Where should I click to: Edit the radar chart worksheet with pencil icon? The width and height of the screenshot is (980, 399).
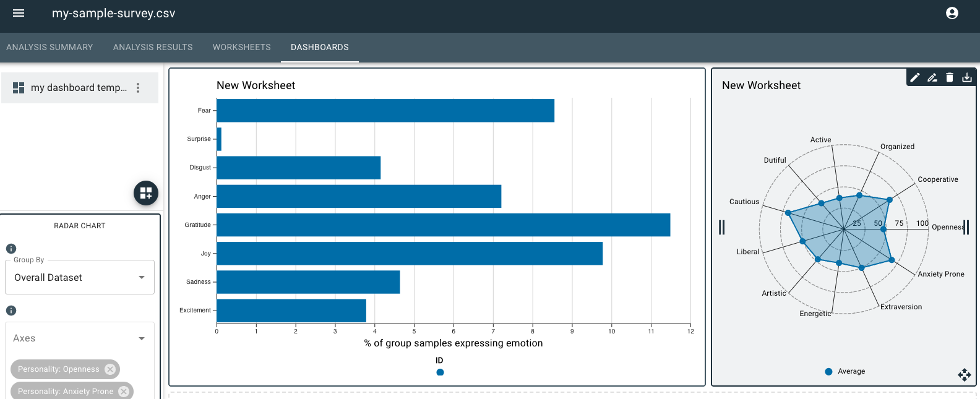(915, 77)
